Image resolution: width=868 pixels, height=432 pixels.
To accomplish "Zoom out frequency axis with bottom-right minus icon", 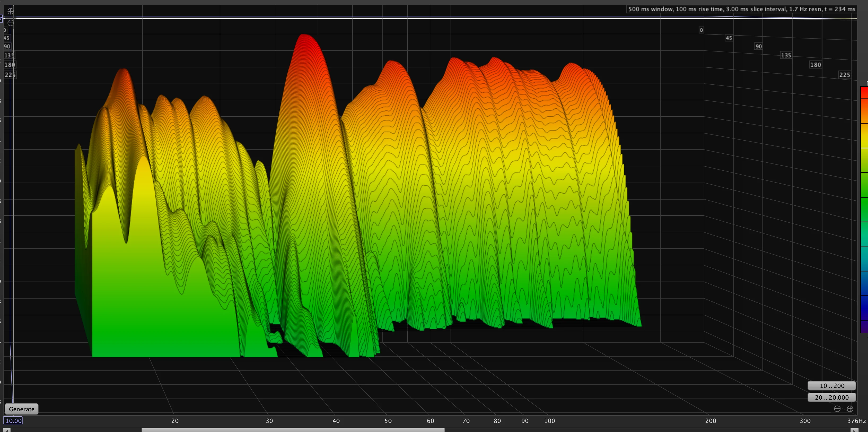I will (837, 409).
